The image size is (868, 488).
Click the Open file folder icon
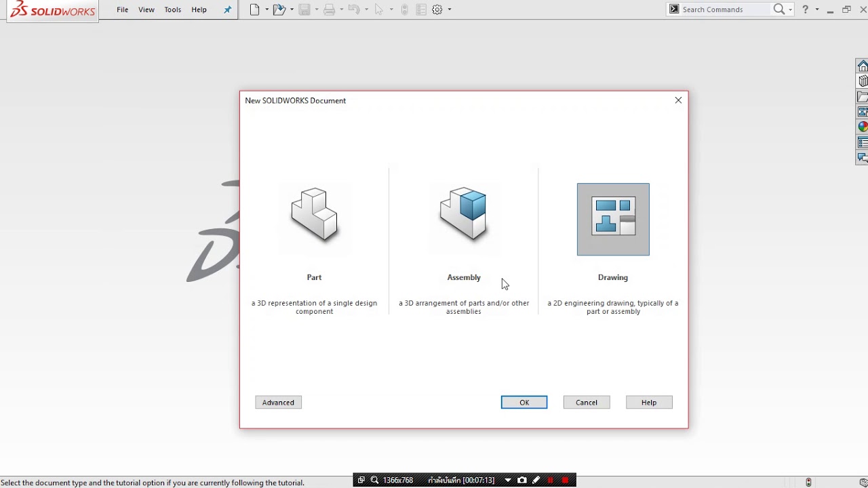click(279, 9)
